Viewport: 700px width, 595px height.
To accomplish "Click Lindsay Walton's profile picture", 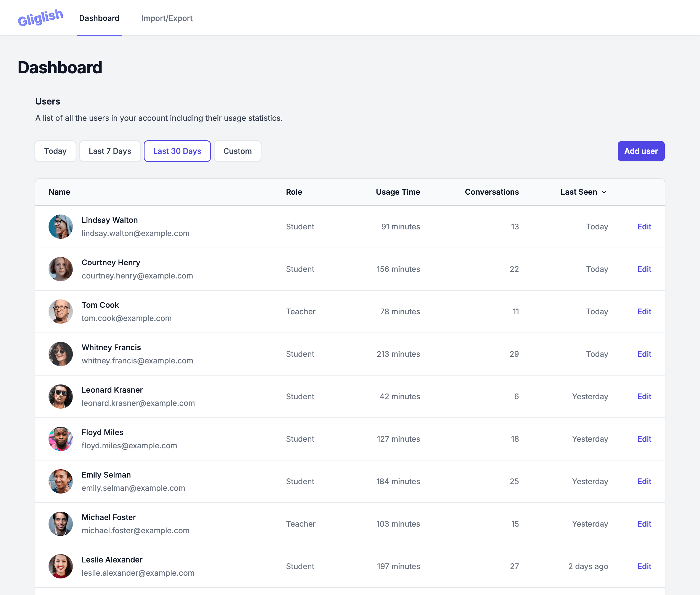I will (60, 226).
